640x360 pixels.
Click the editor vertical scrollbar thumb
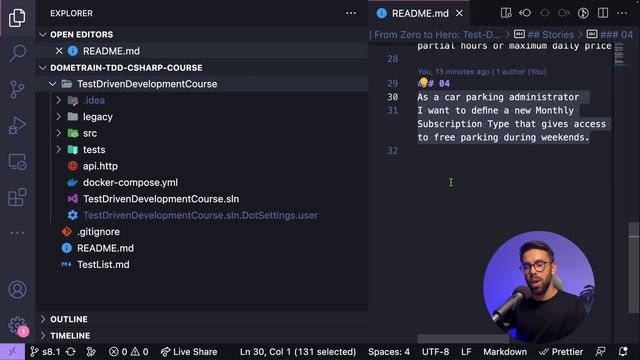click(633, 267)
